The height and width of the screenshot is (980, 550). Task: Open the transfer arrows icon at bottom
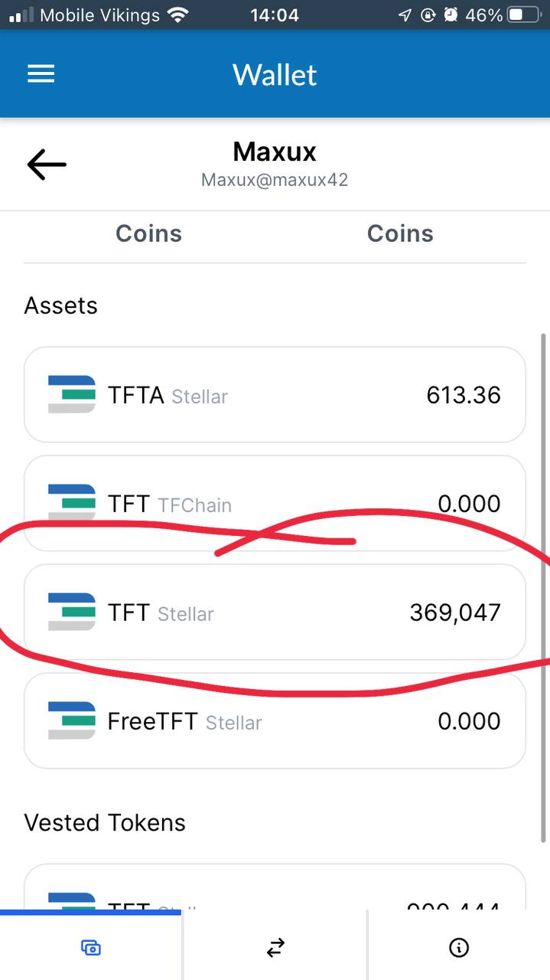tap(275, 947)
